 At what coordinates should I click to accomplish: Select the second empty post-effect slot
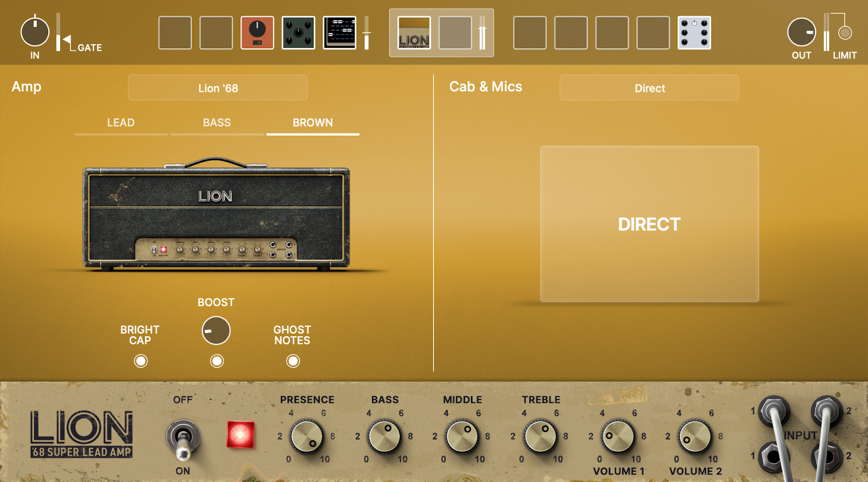pyautogui.click(x=571, y=33)
